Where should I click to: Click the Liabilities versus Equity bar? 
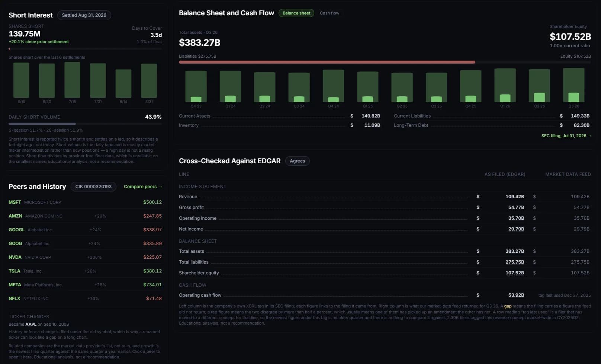385,62
